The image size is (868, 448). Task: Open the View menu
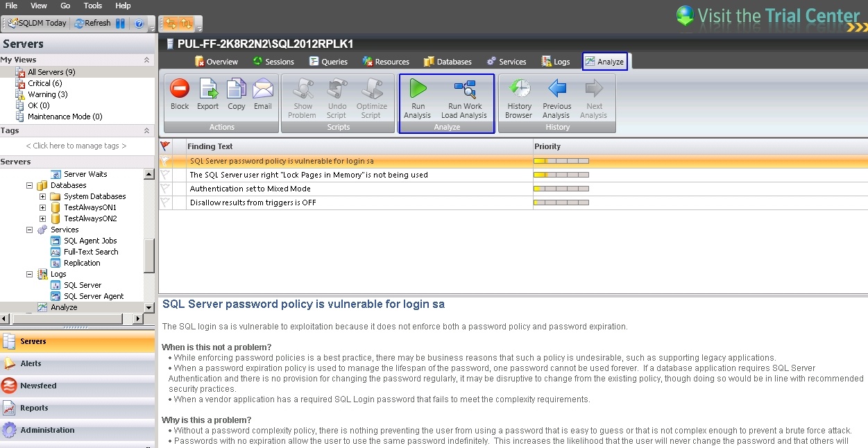(x=39, y=6)
